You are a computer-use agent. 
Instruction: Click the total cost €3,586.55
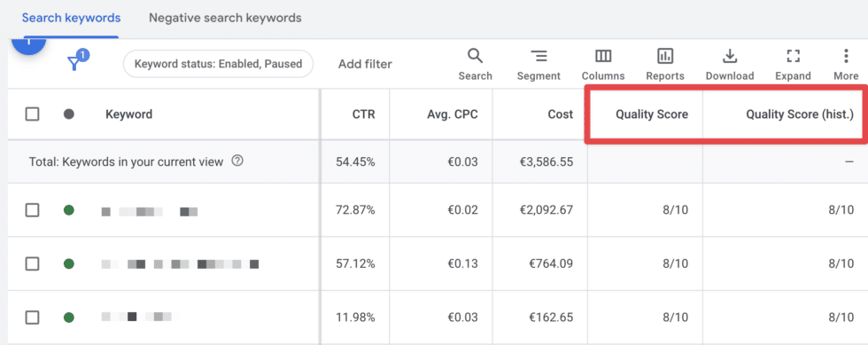click(x=546, y=162)
